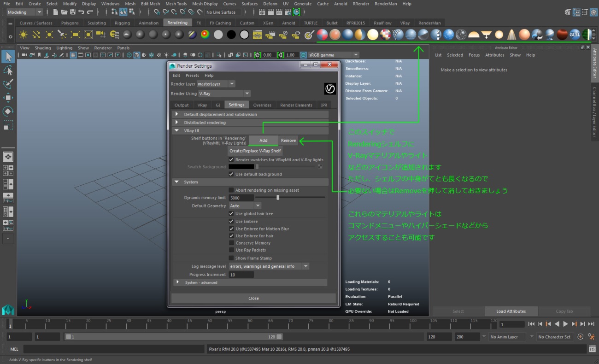
Task: Open the Log message level dropdown
Action: pyautogui.click(x=269, y=266)
